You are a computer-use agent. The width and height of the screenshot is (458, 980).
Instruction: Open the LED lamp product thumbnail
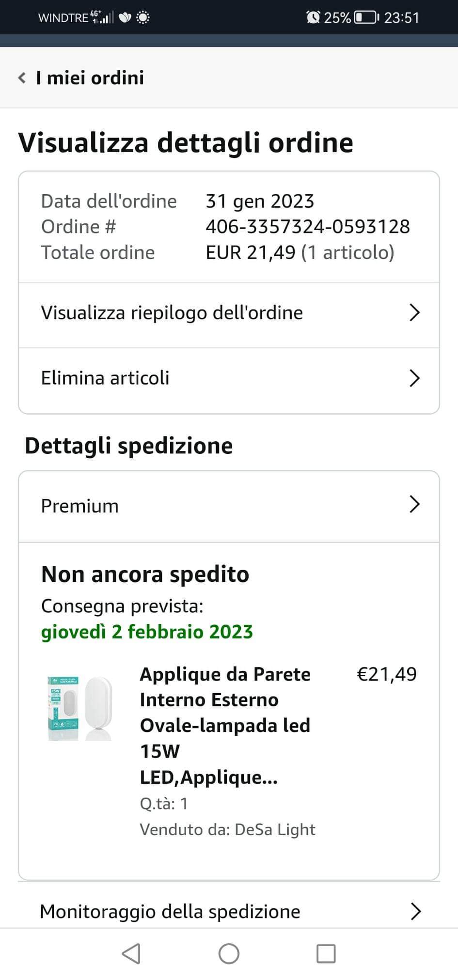pyautogui.click(x=80, y=708)
